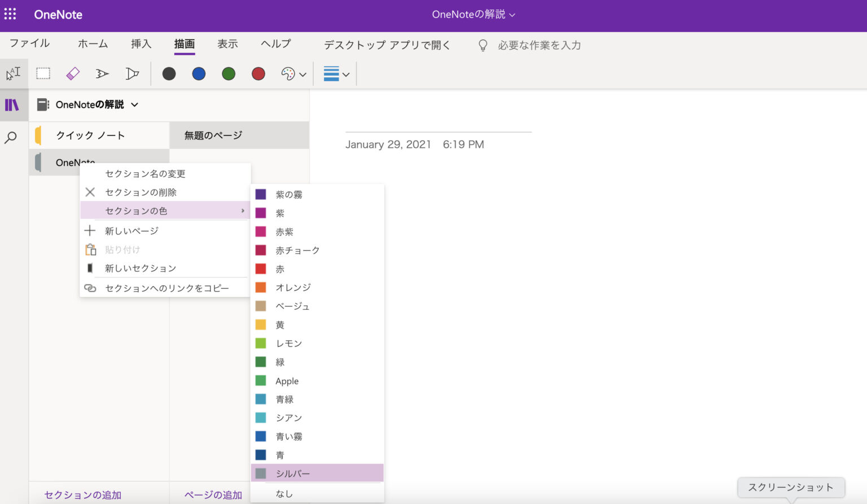Click the page time 6:19 PM

pos(463,144)
